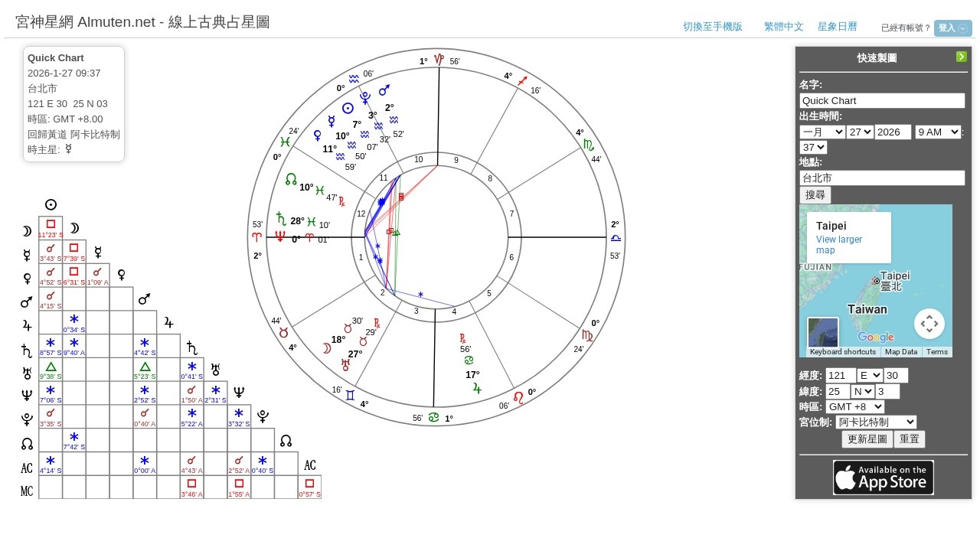Open the GMT +8 timezone dropdown
Screen dimensions: 980x551
tap(855, 406)
